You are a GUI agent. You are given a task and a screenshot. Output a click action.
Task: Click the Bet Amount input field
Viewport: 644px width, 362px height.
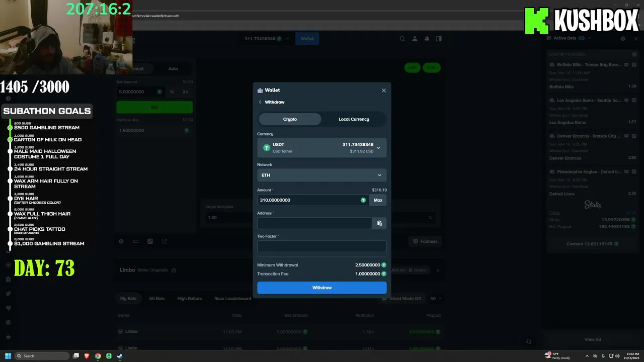pyautogui.click(x=140, y=92)
